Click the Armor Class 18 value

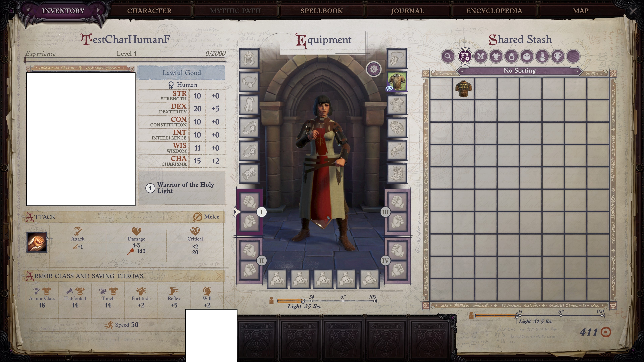(x=42, y=305)
